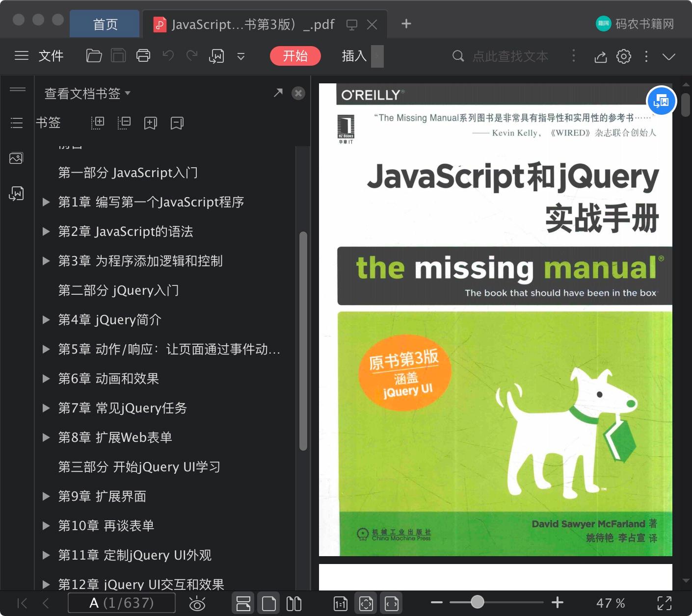
Task: Open the bookmarks list sidebar icon
Action: pos(17,123)
